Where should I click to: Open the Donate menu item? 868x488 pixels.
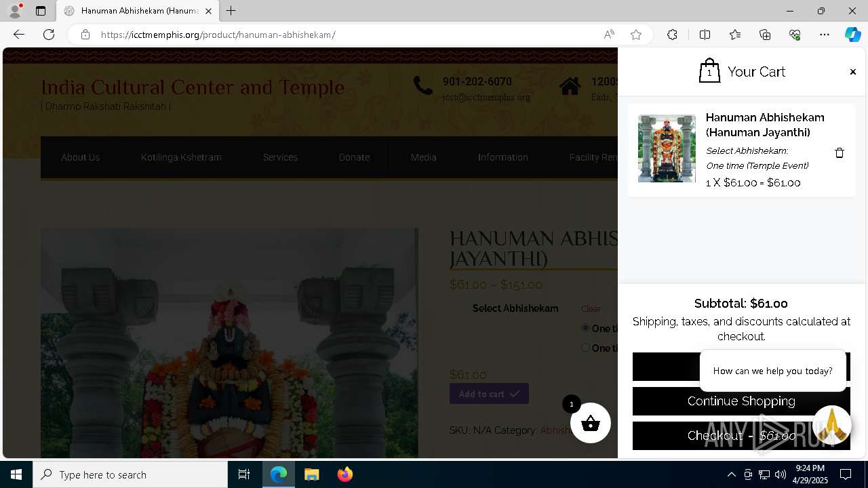pyautogui.click(x=354, y=157)
